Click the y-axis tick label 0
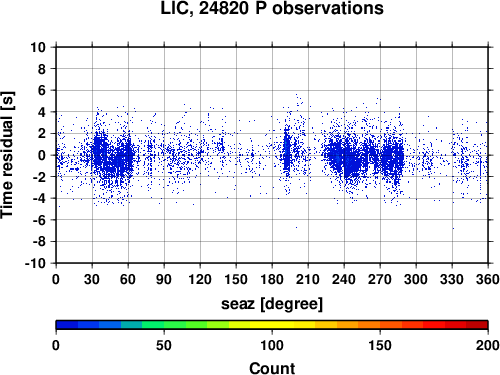500x375 pixels. pyautogui.click(x=42, y=155)
